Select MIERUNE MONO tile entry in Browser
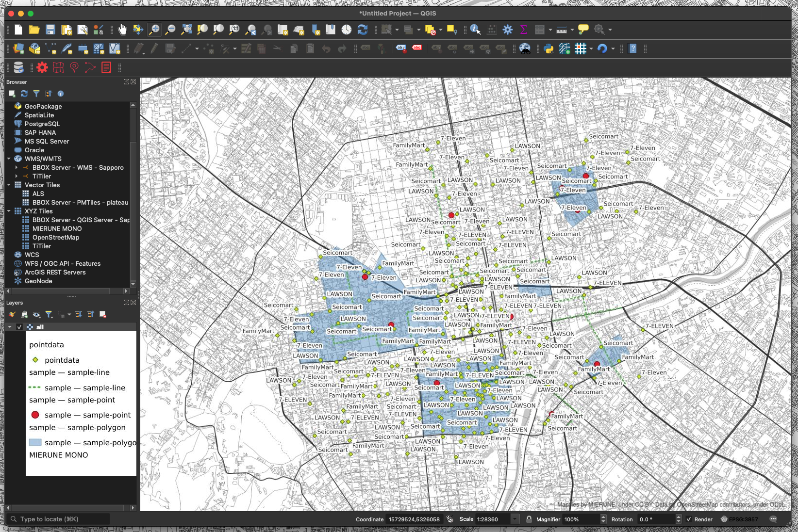The width and height of the screenshot is (798, 532). pos(57,228)
